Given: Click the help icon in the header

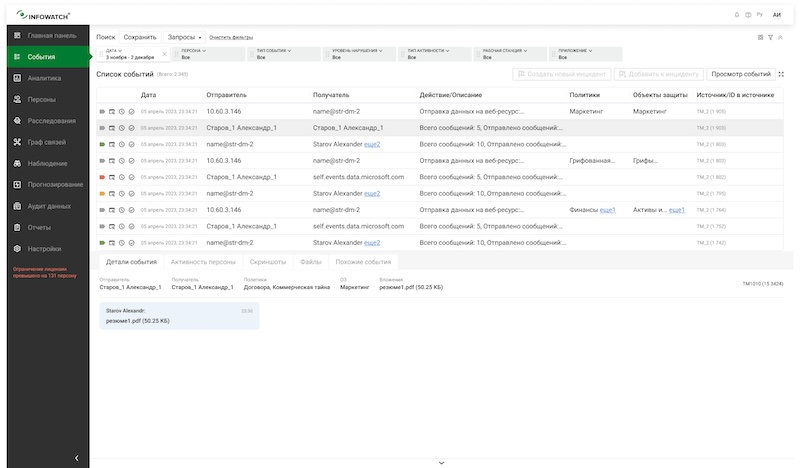Looking at the screenshot, I should click(748, 15).
